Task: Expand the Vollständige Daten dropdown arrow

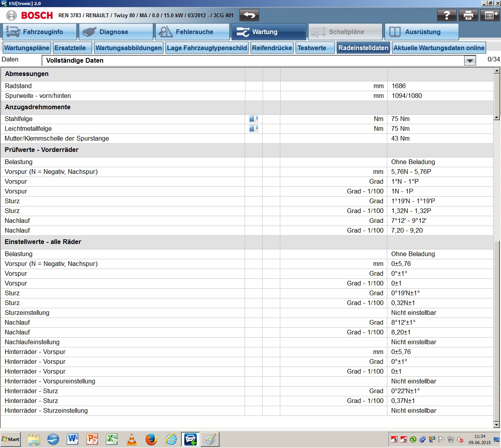Action: pos(470,61)
